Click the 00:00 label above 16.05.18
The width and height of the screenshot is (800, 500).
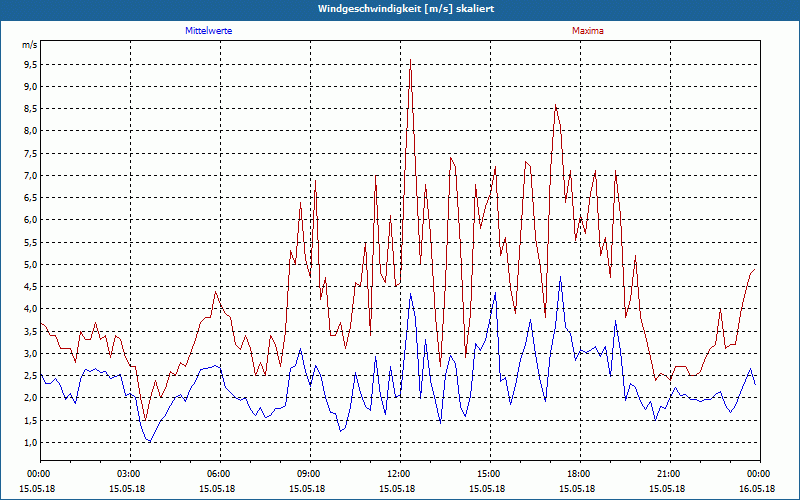coord(760,474)
